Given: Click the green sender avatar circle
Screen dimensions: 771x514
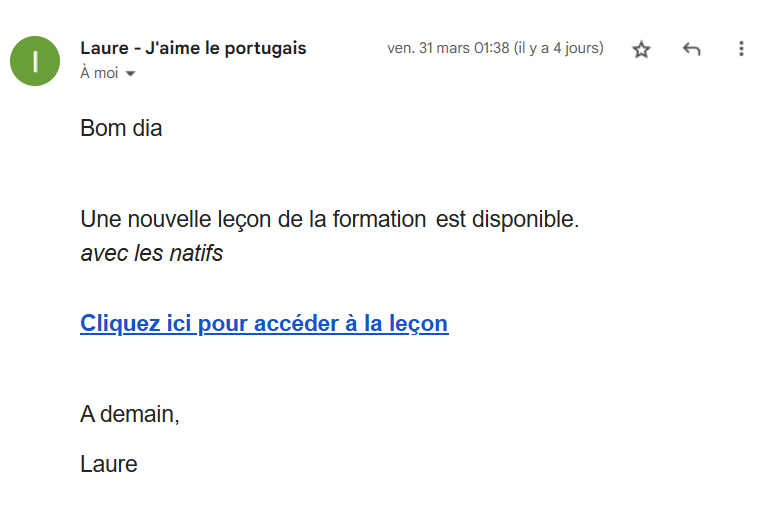Looking at the screenshot, I should [35, 61].
